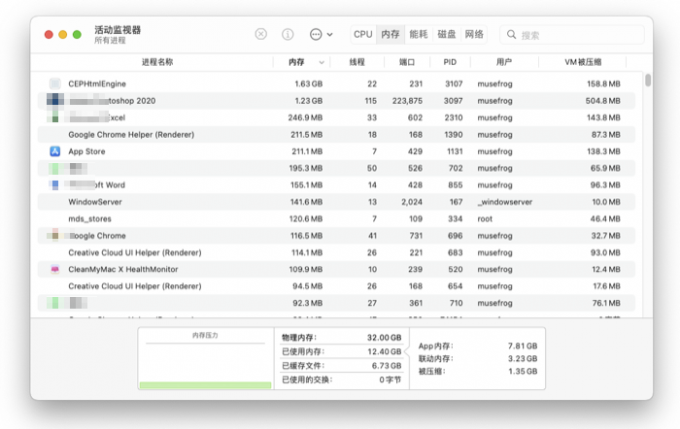This screenshot has width=680, height=429.
Task: Switch to the 网络 tab
Action: pos(474,34)
